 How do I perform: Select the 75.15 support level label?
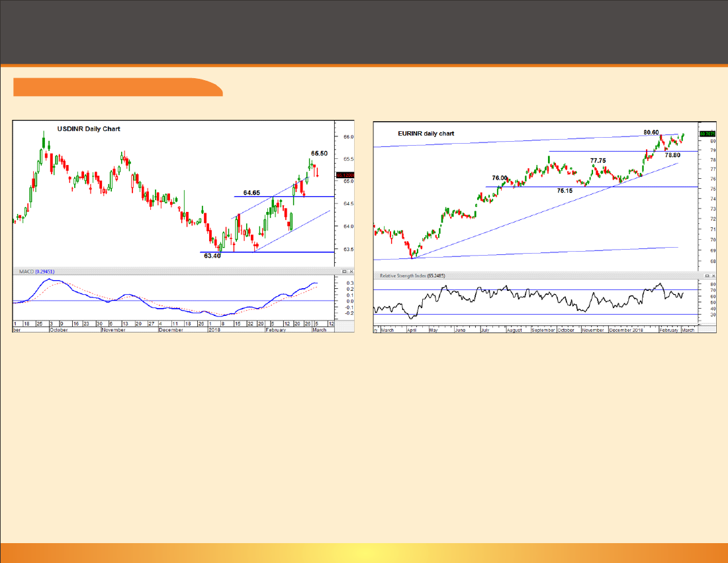point(565,191)
